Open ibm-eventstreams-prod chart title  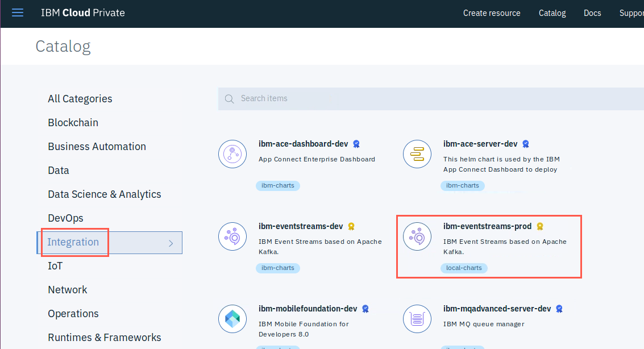tap(487, 226)
